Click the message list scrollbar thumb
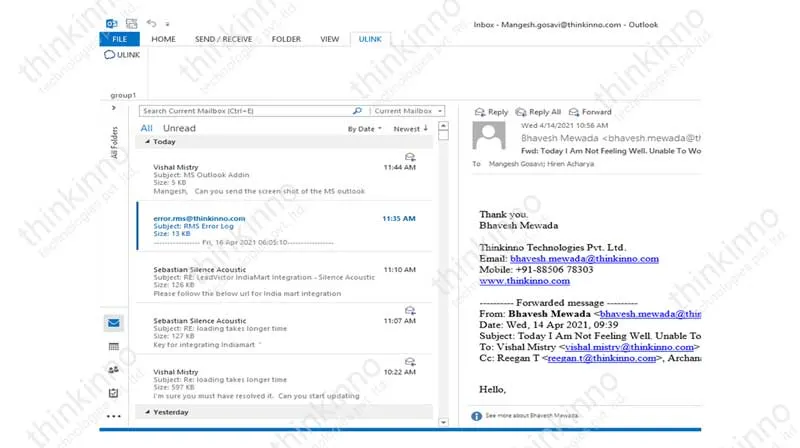The height and width of the screenshot is (448, 800). point(443,135)
